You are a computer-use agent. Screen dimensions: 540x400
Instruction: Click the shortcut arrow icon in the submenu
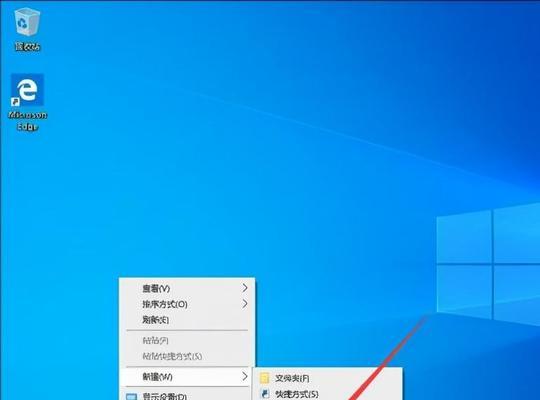[264, 394]
